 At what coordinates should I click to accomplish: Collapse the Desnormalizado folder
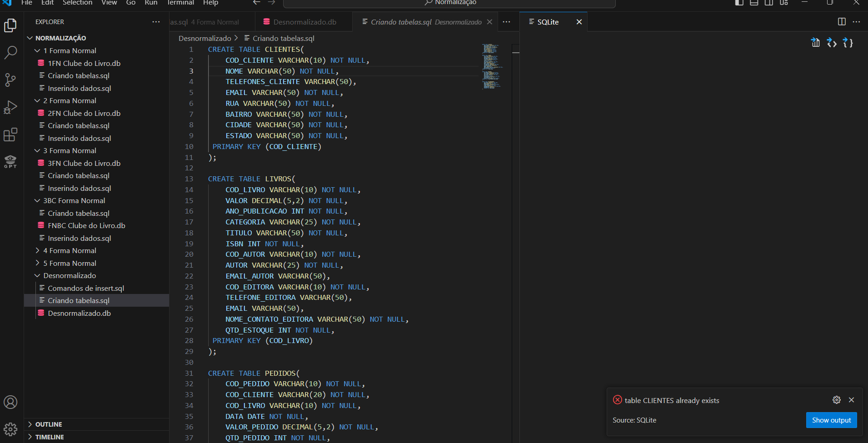[x=96, y=275]
